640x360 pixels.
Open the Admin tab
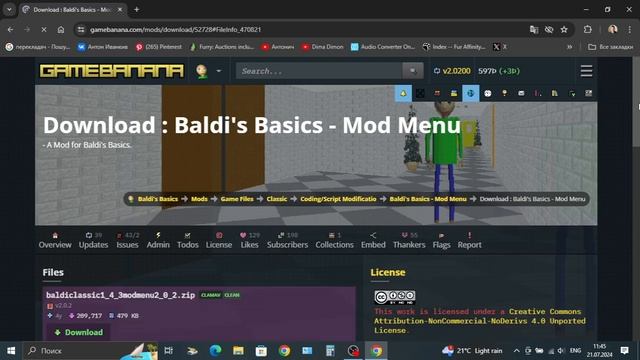pos(158,240)
